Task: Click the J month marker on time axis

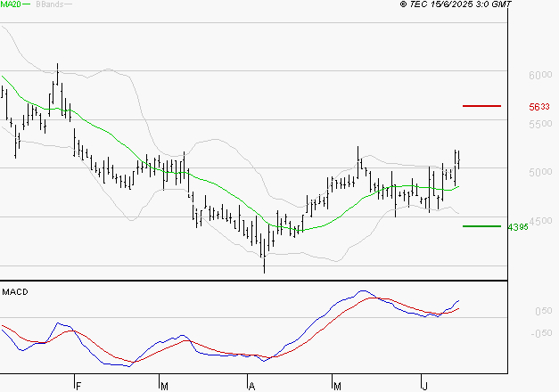Action: click(423, 386)
